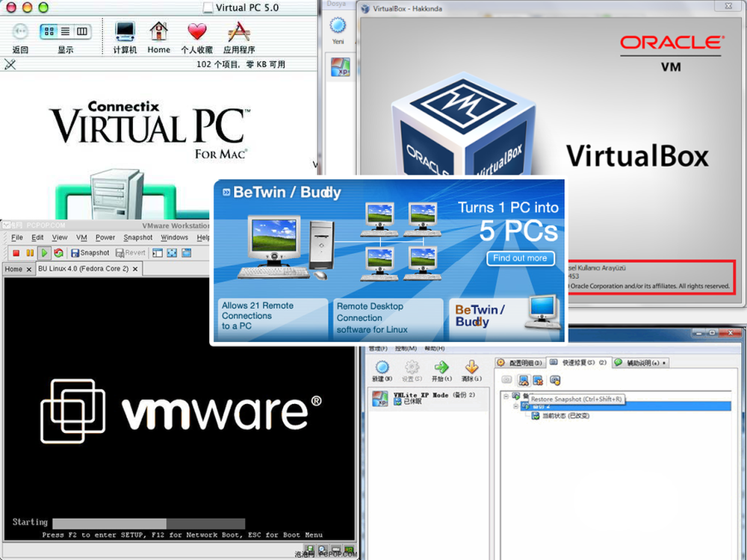The width and height of the screenshot is (747, 560).
Task: Click the Find out more button
Action: pos(520,258)
